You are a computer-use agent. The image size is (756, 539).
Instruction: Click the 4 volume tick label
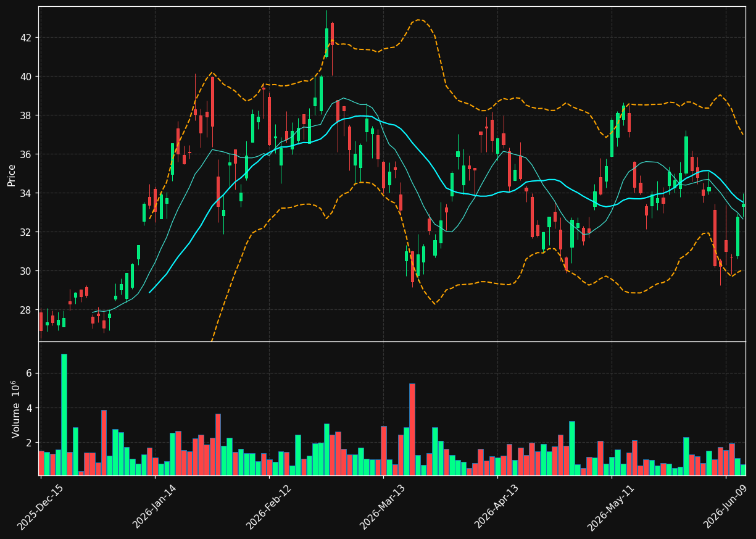30,408
